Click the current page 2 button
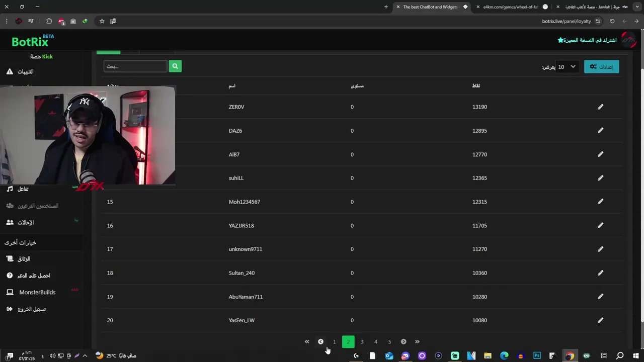 348,342
